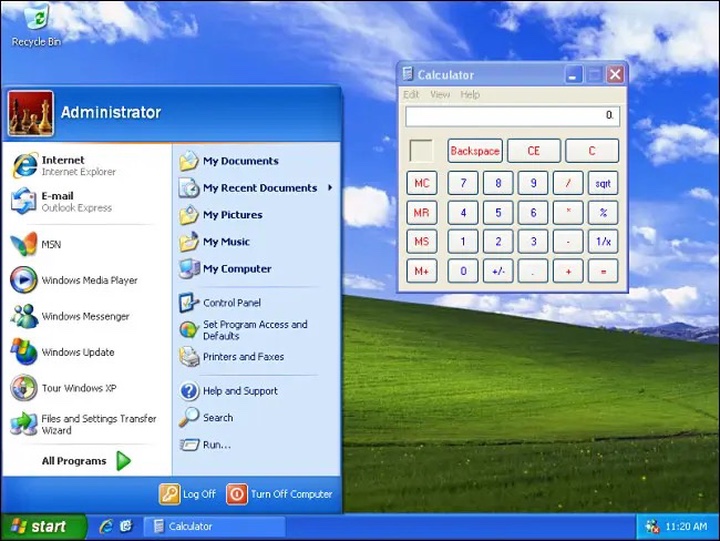Open Calculator's View menu

[440, 95]
